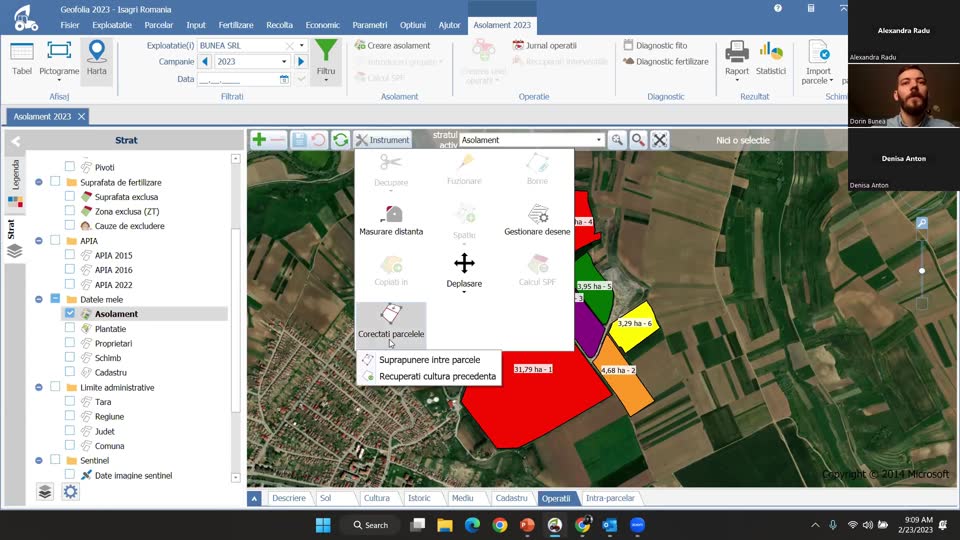Click Creare asolament
The image size is (960, 540).
pos(392,45)
